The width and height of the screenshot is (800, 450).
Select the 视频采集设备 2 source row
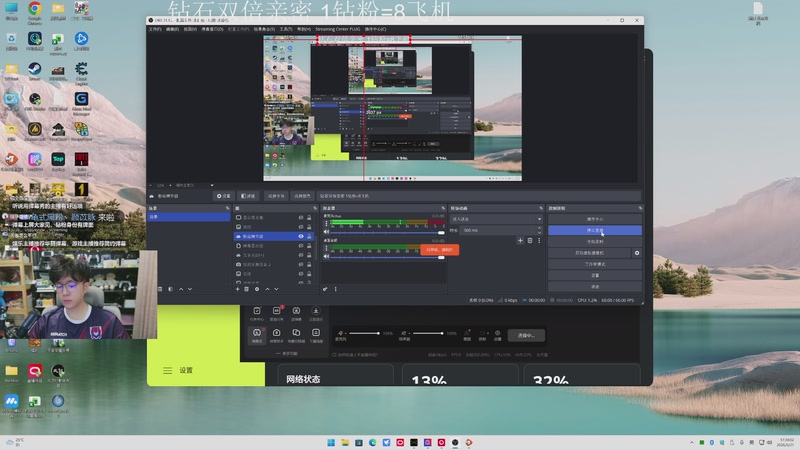point(274,264)
